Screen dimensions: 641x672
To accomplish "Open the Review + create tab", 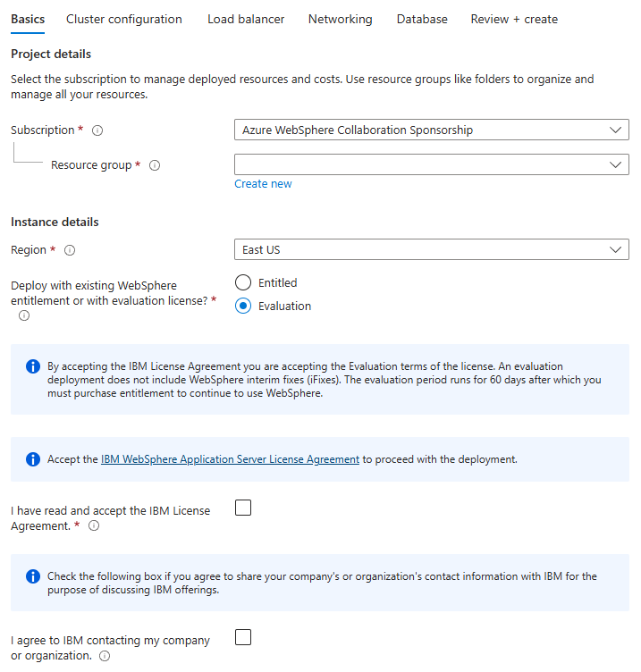I will [514, 19].
